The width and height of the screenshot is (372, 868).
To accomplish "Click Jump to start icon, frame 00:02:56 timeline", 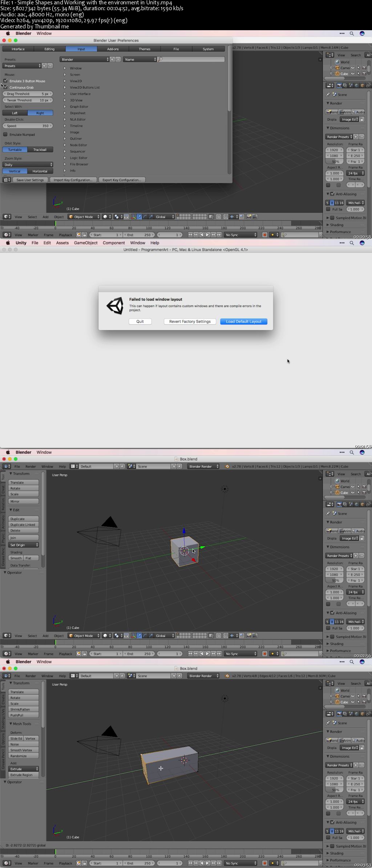I will pos(190,654).
